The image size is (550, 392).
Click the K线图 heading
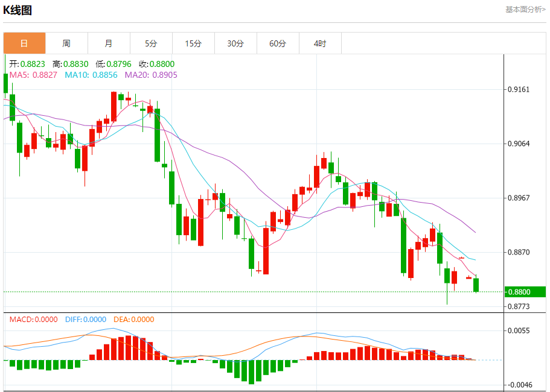point(18,10)
